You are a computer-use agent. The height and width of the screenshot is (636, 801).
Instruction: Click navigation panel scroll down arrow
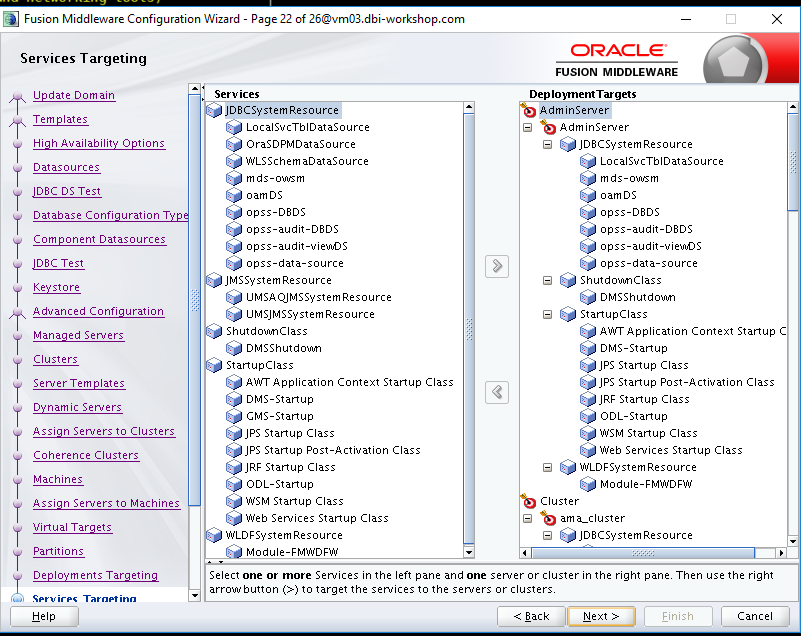click(194, 596)
